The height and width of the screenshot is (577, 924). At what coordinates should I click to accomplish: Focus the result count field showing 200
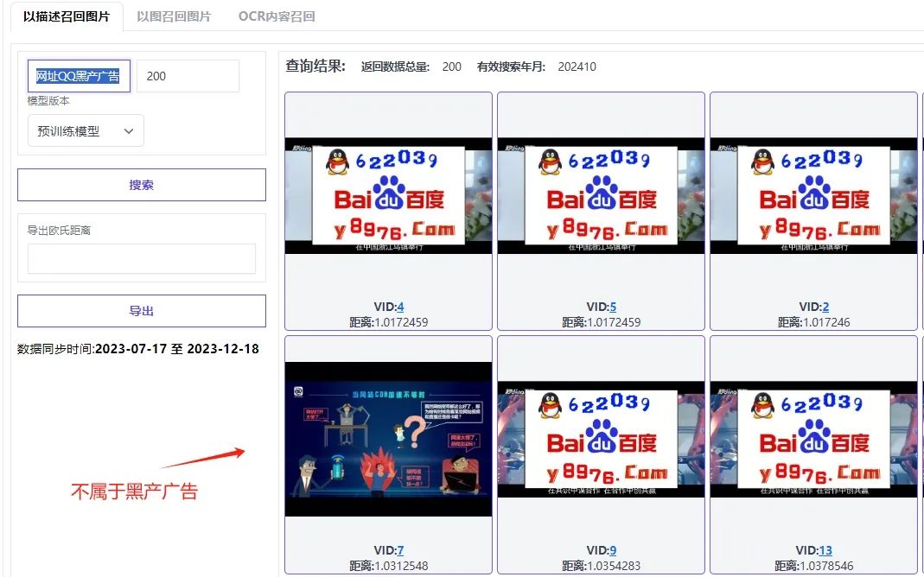pyautogui.click(x=188, y=76)
